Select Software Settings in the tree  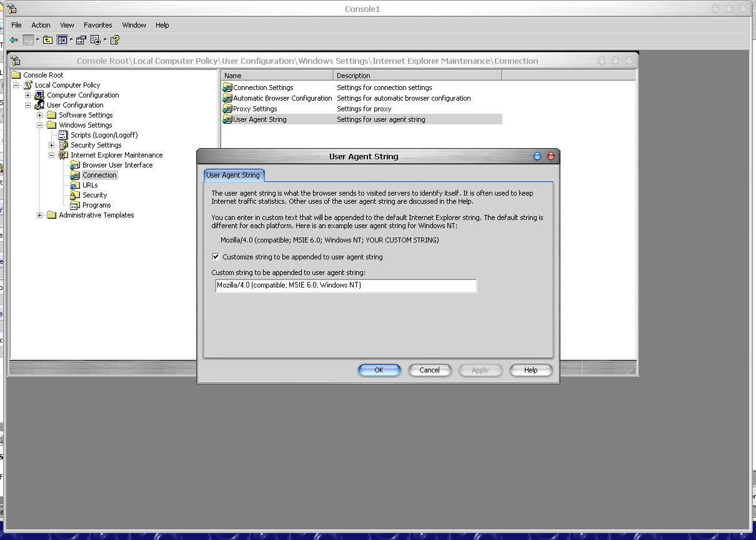pyautogui.click(x=86, y=115)
